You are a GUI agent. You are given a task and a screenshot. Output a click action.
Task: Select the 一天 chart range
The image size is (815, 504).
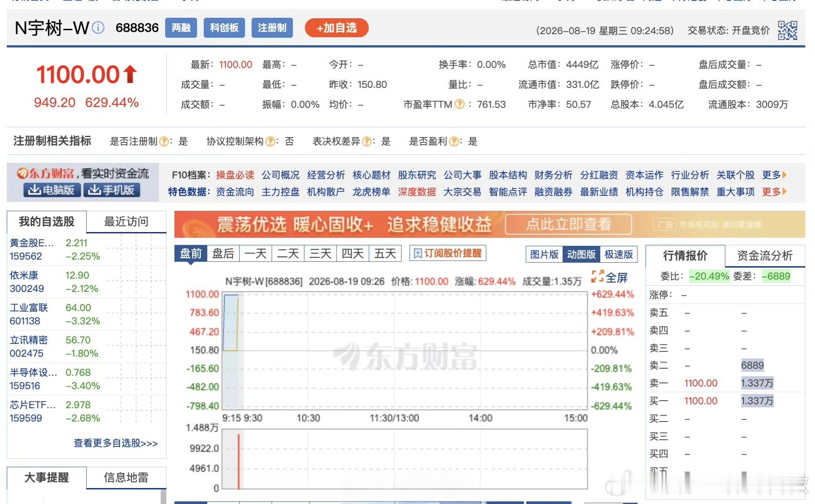[256, 253]
